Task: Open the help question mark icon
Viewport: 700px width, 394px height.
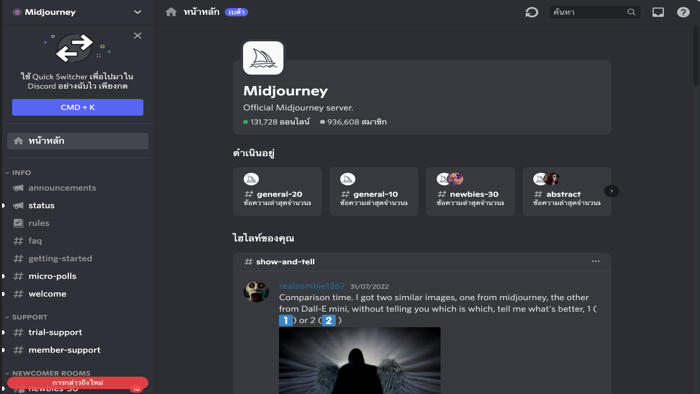Action: point(683,12)
